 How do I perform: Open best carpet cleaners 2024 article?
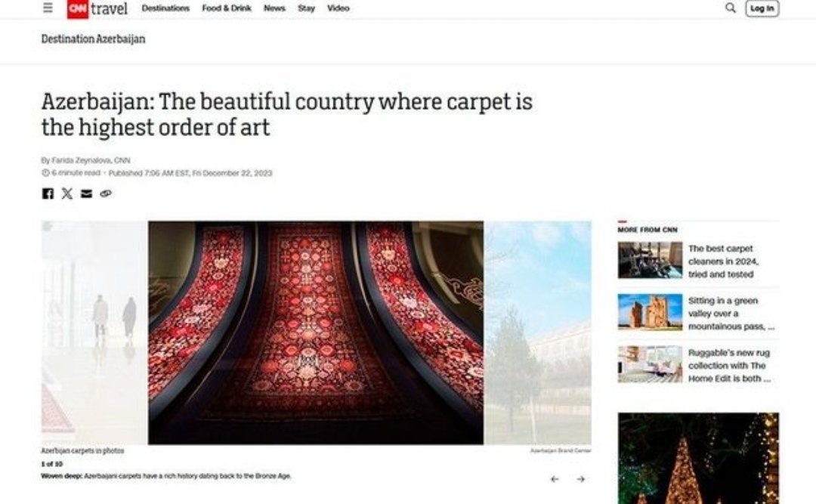pos(723,261)
